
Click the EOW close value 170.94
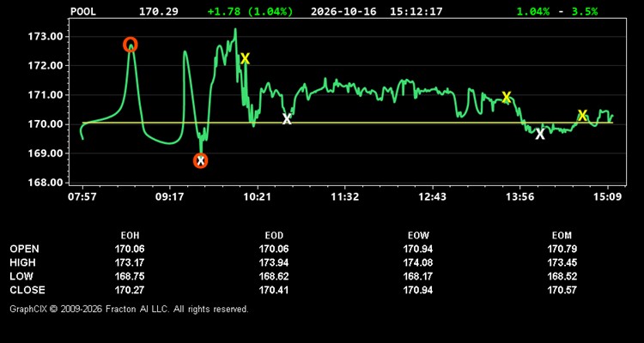(418, 290)
